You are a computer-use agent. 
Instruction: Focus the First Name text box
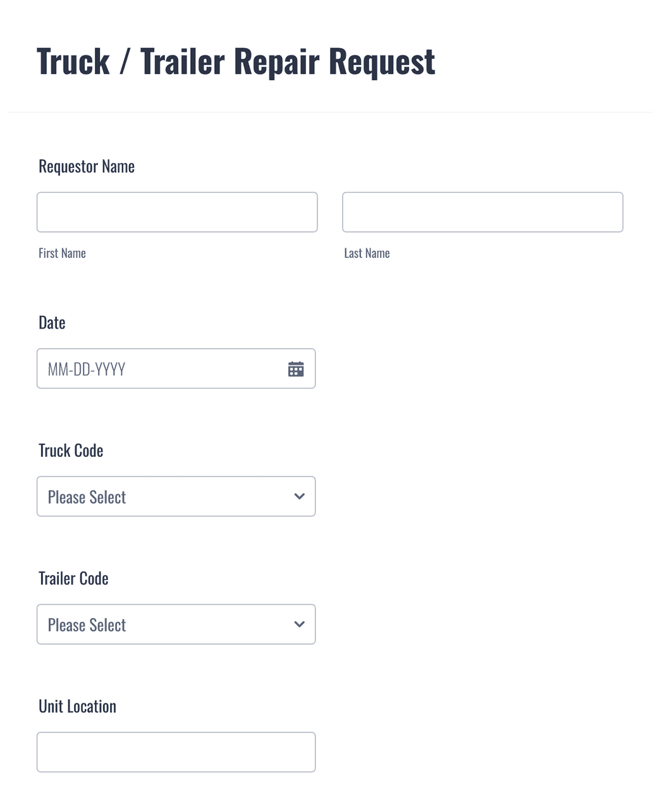tap(177, 212)
